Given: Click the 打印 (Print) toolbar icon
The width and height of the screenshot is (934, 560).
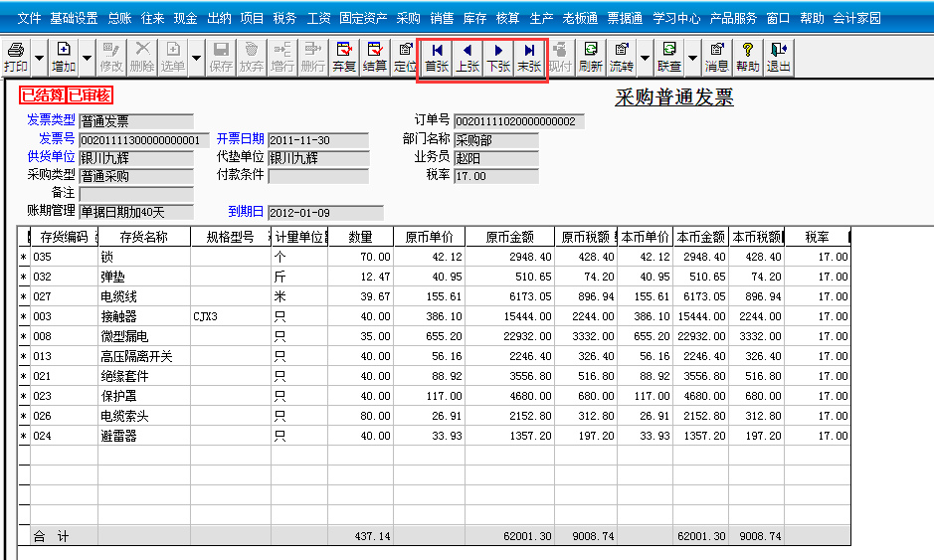Looking at the screenshot, I should pos(16,58).
